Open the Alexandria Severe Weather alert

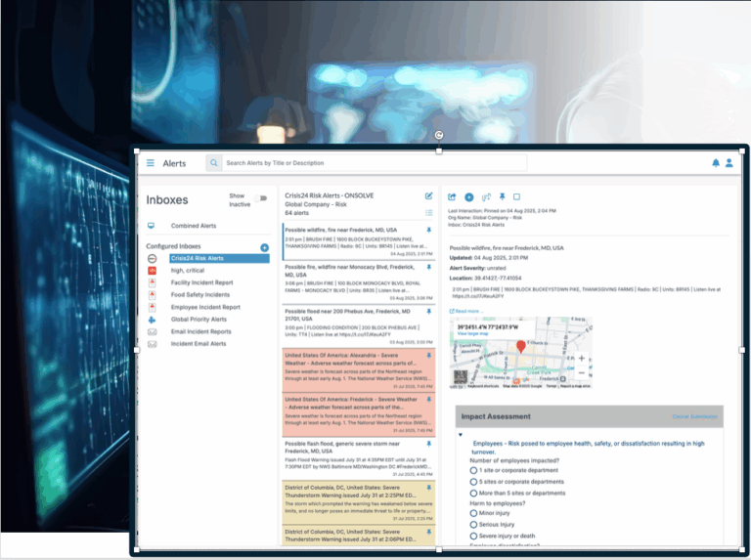[x=358, y=370]
